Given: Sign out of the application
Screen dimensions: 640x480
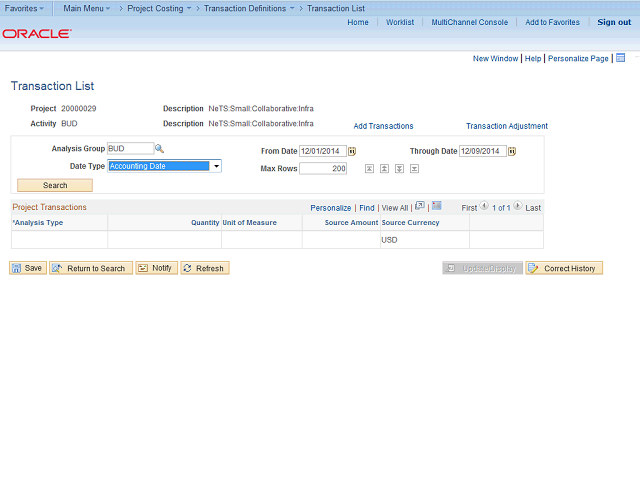Looking at the screenshot, I should [614, 22].
